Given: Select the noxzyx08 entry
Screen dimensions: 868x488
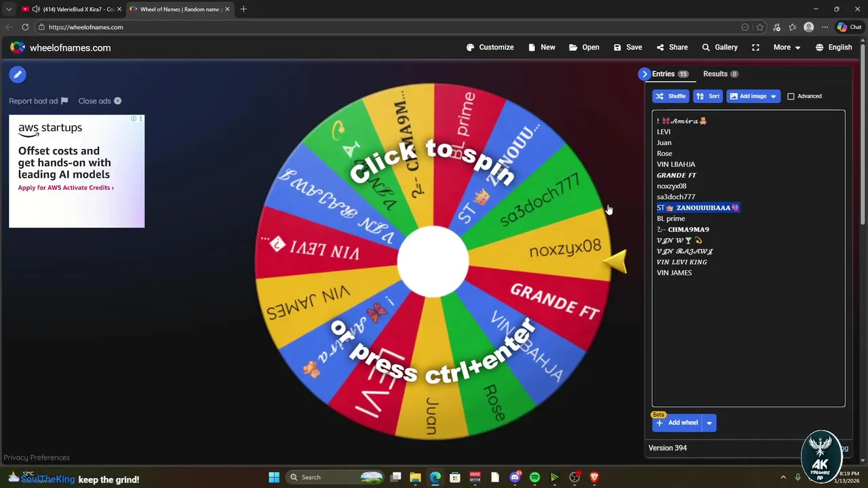Looking at the screenshot, I should [671, 186].
